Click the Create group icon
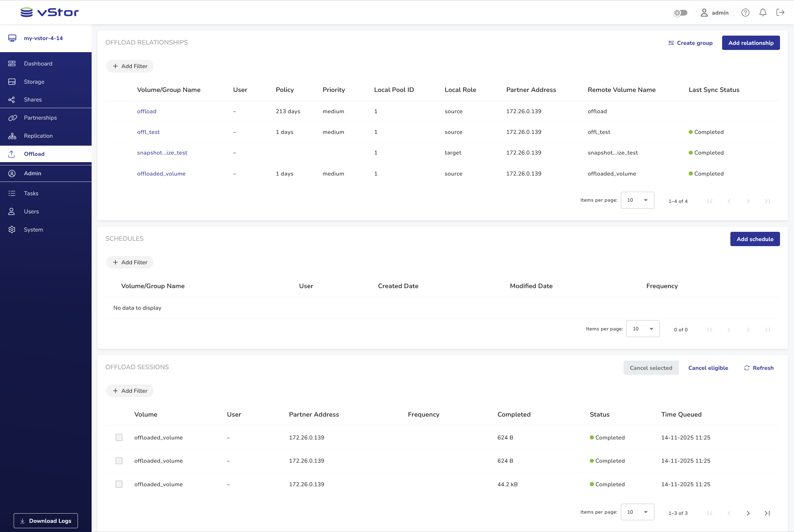794x532 pixels. tap(671, 43)
